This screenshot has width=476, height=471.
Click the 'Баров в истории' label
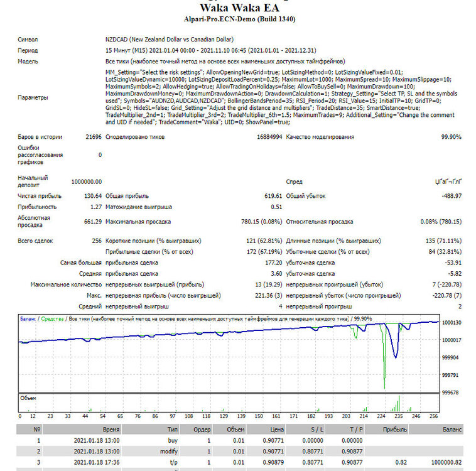click(x=40, y=137)
